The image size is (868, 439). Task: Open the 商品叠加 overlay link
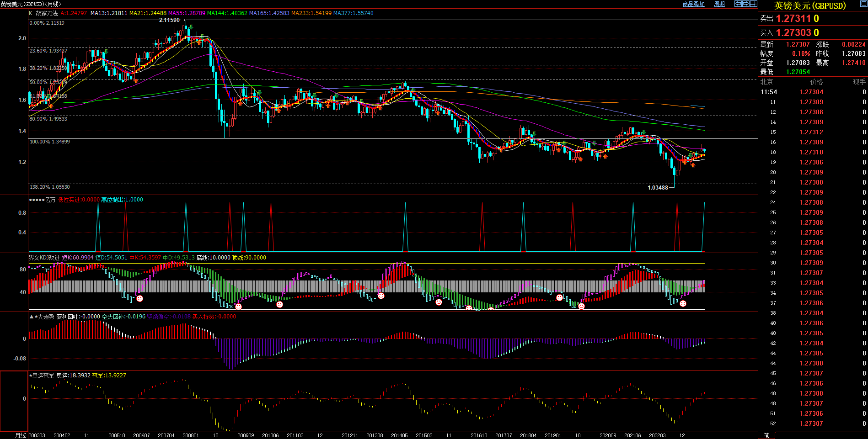point(693,4)
